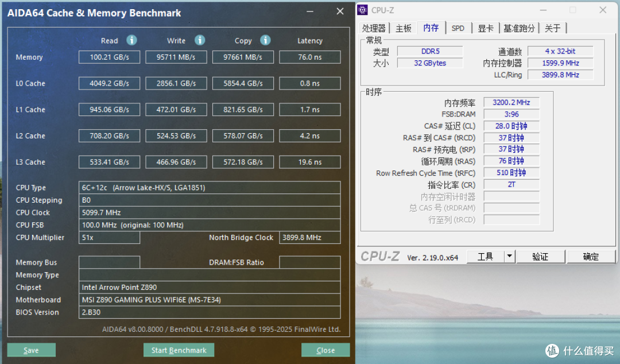Click the 指令比率 CR value 2T
Viewport: 620px width, 364px height.
[511, 184]
